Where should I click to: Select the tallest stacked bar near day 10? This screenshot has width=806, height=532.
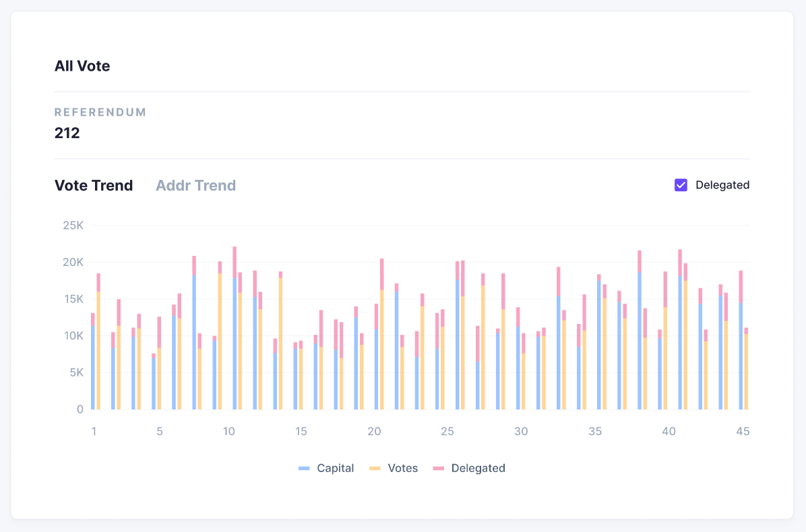[x=234, y=323]
